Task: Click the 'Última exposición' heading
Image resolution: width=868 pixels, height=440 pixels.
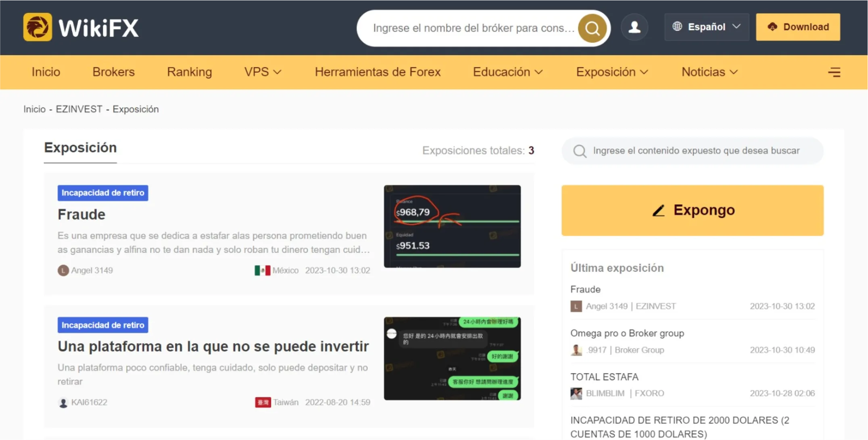Action: coord(617,268)
